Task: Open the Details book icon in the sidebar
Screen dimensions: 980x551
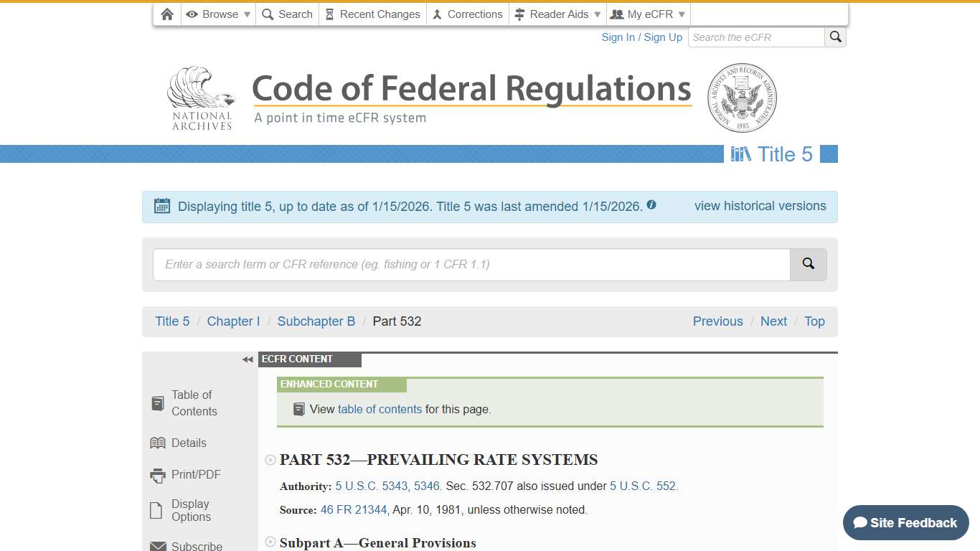Action: point(157,443)
